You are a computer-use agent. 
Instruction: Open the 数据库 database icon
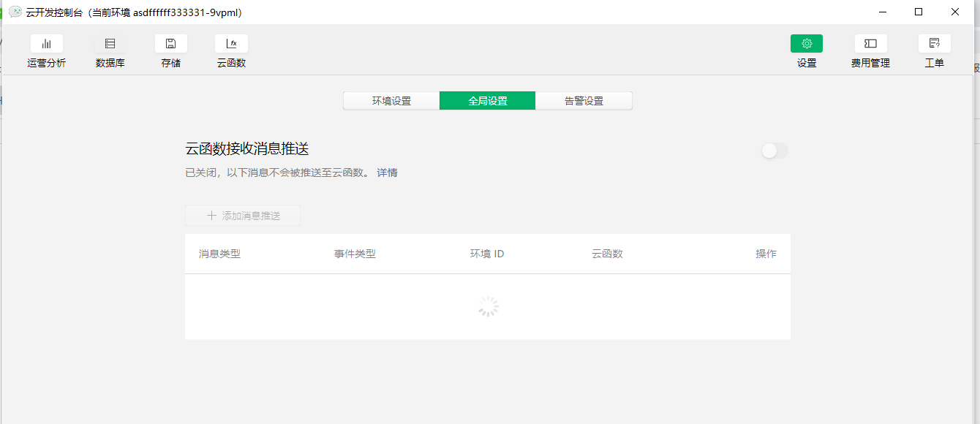[110, 44]
